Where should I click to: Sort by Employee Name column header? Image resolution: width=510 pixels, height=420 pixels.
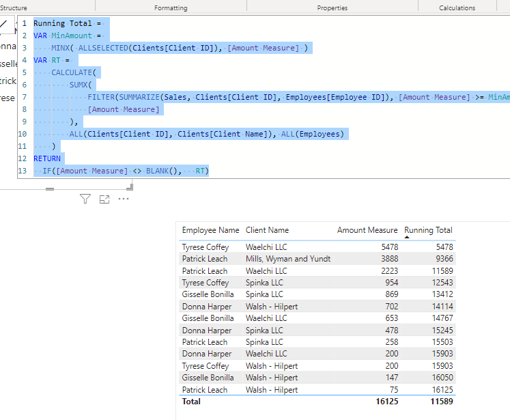point(210,230)
